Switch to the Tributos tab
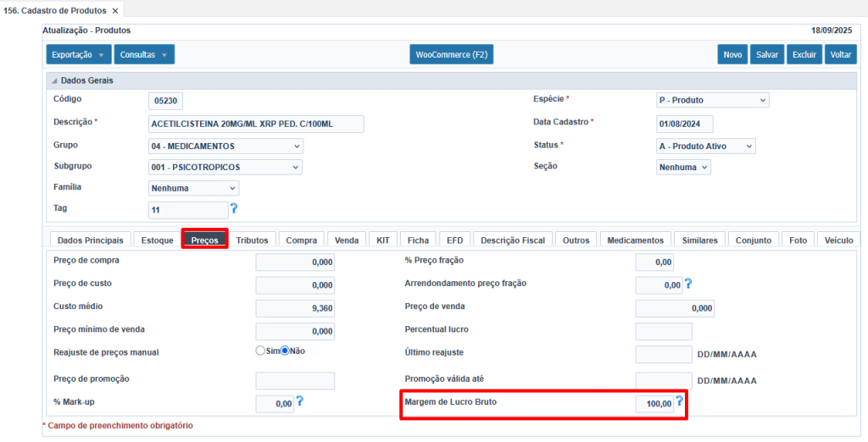The image size is (868, 442). 252,240
